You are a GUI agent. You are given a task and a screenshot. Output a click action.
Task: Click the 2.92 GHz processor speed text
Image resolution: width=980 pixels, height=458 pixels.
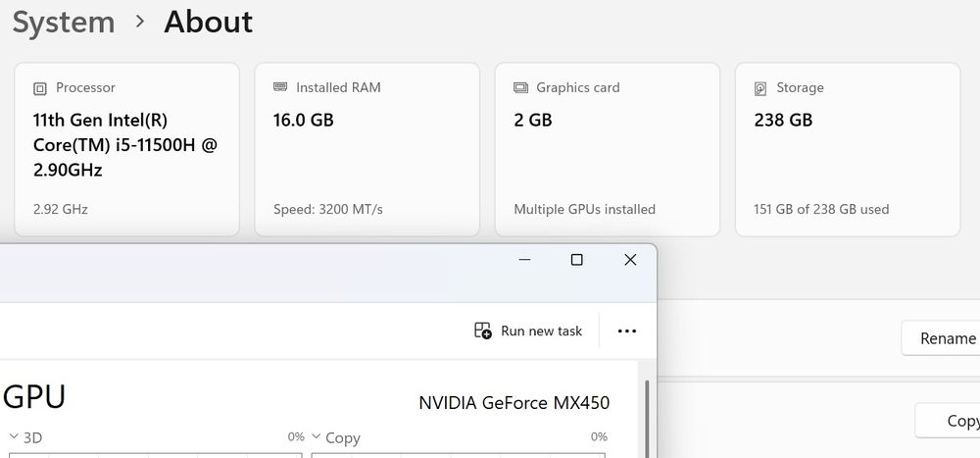pyautogui.click(x=61, y=209)
